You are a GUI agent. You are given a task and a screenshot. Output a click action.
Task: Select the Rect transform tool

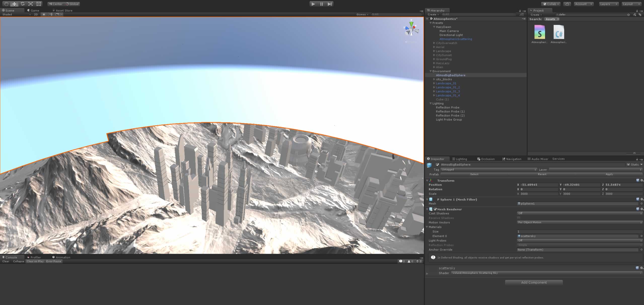[38, 4]
